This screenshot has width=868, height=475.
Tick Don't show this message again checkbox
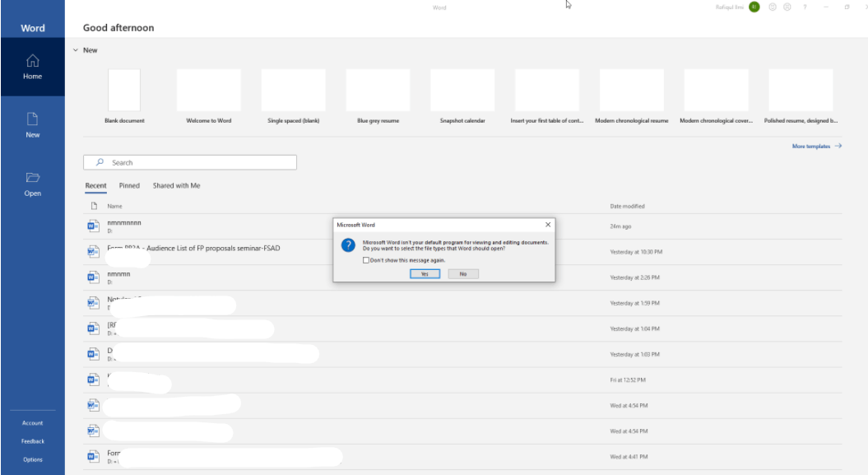(366, 260)
